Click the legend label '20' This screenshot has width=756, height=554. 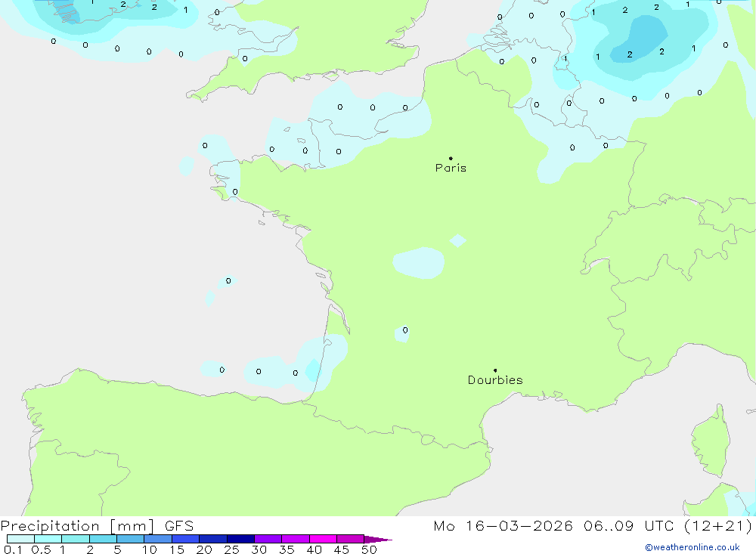[x=204, y=549]
